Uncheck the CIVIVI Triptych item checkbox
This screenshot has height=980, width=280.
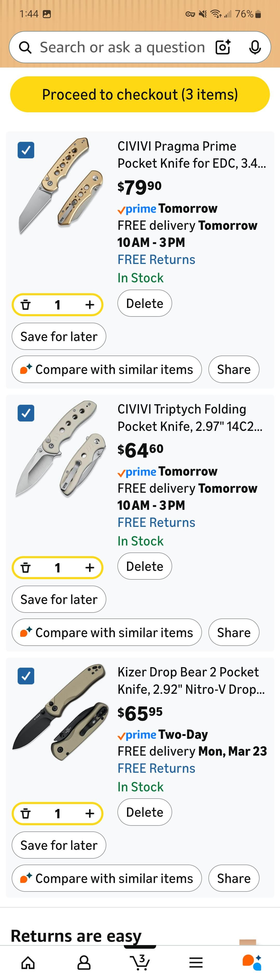coord(26,413)
